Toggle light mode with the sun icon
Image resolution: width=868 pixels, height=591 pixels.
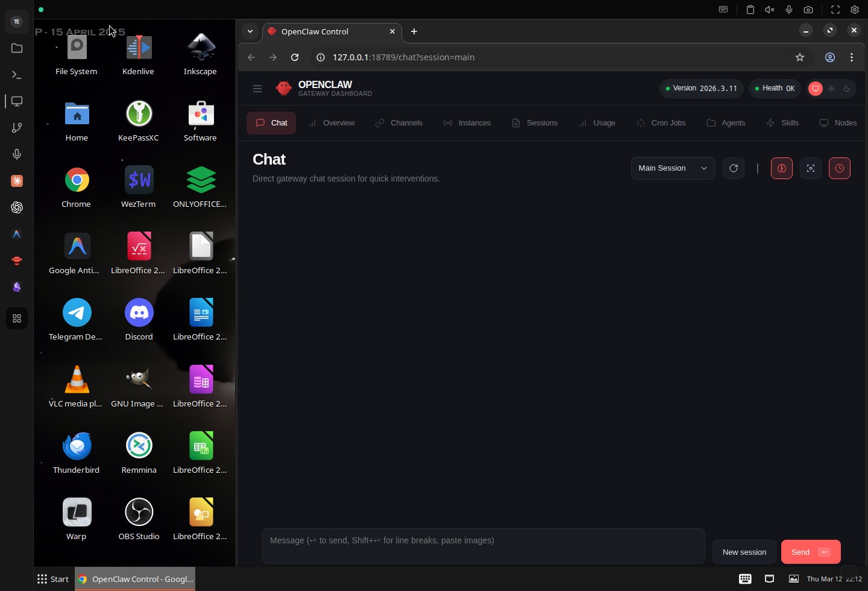pyautogui.click(x=832, y=89)
